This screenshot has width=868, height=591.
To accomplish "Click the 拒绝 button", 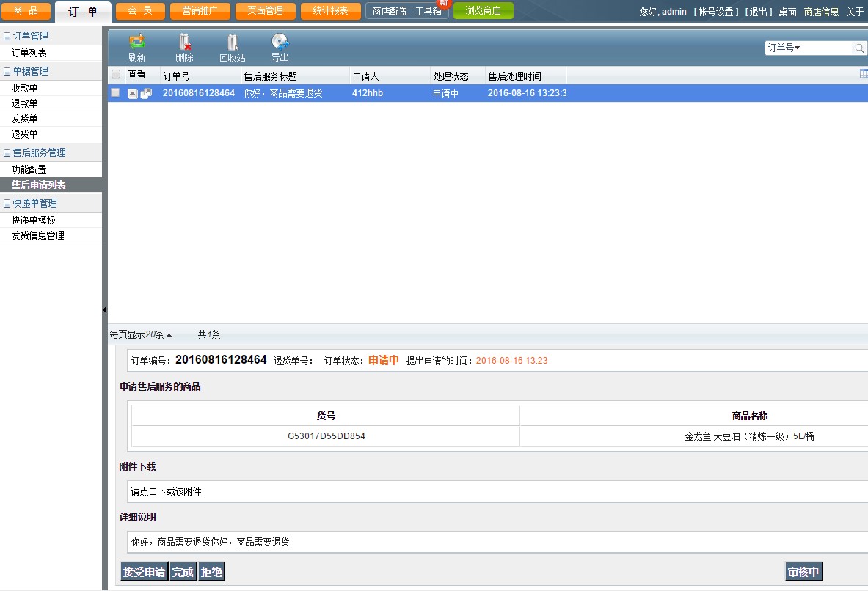I will [211, 572].
